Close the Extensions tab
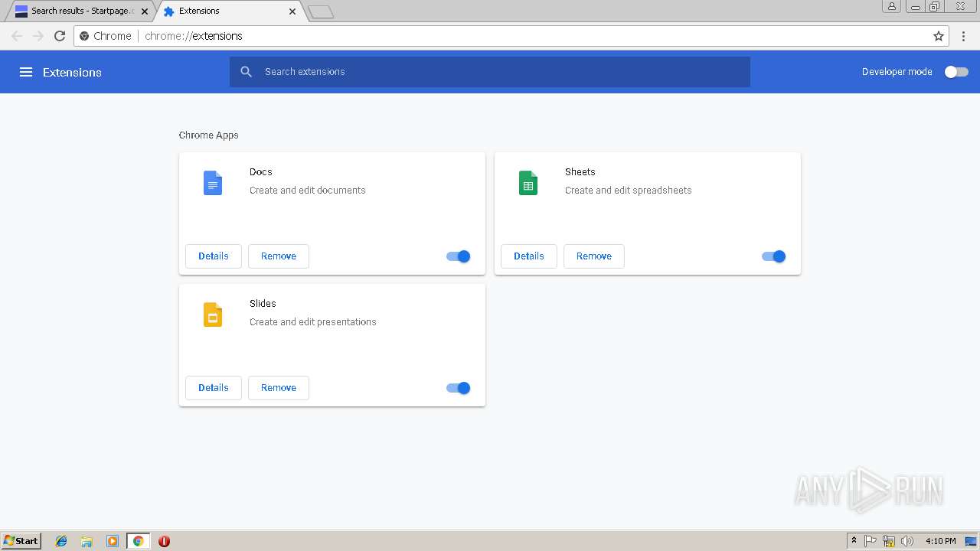Screen dimensions: 980x551 (x=292, y=11)
